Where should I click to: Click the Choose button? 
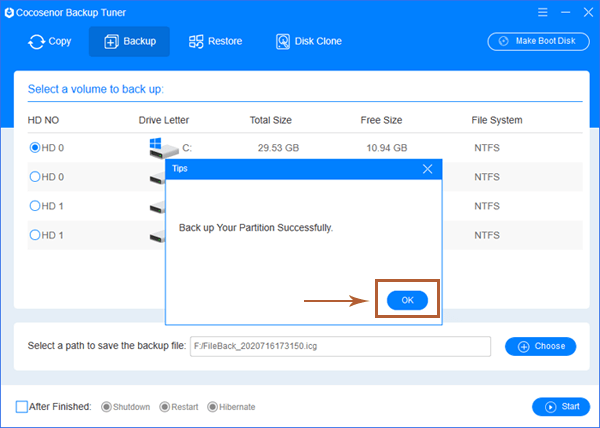540,346
